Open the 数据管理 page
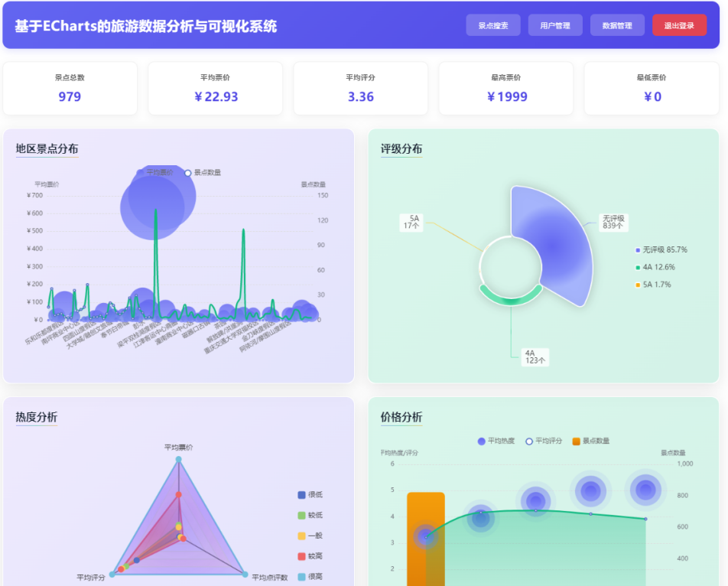Screen dimensions: 728x586 (x=617, y=24)
